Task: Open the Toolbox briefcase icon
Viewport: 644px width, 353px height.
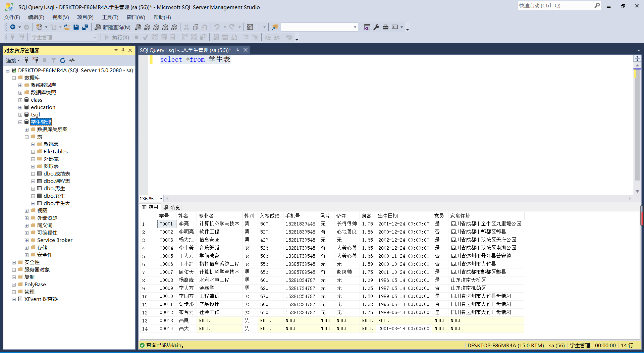Action: tap(385, 27)
